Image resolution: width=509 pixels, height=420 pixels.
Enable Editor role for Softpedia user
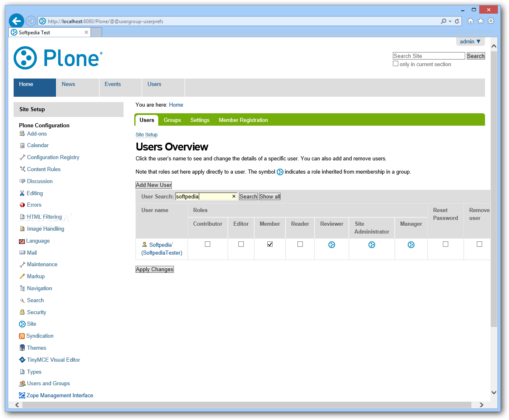tap(241, 244)
